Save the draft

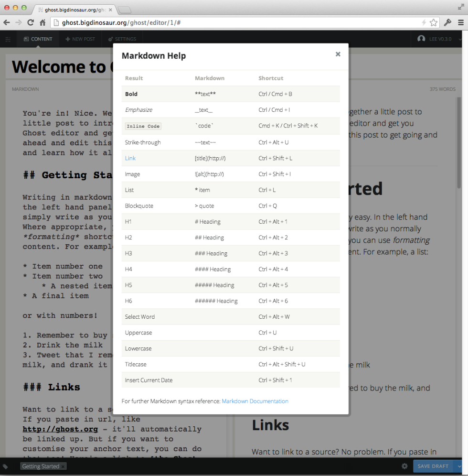(x=432, y=466)
